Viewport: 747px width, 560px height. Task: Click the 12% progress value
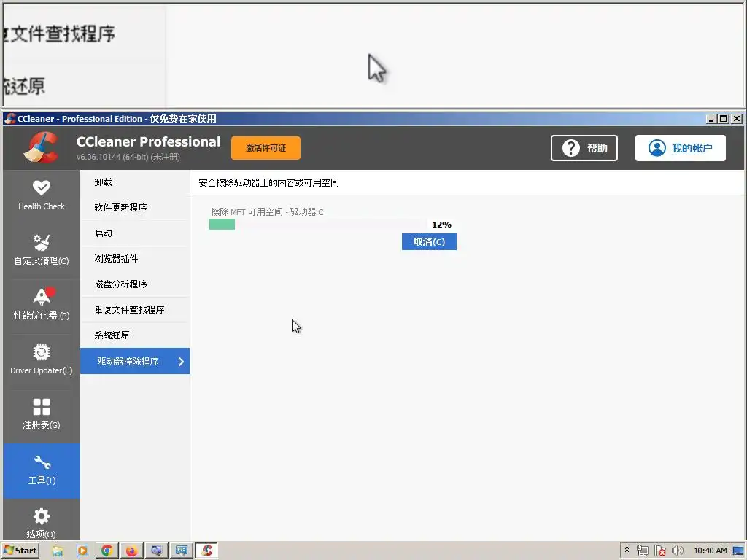[x=441, y=225]
